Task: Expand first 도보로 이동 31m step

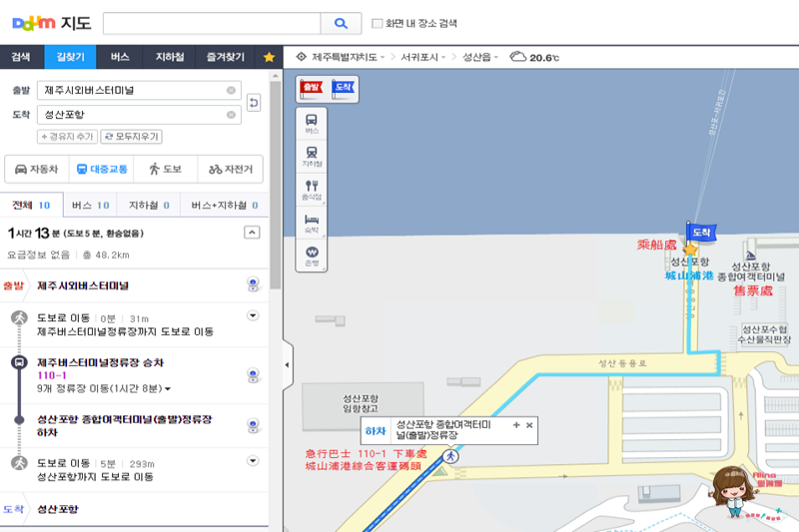Action: (x=253, y=315)
